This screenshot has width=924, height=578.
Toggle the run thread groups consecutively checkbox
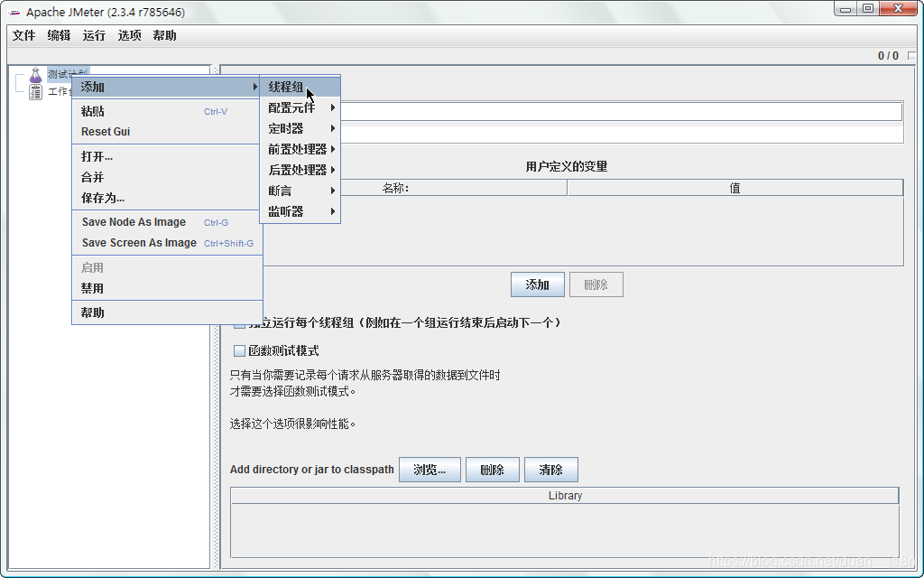pos(239,323)
